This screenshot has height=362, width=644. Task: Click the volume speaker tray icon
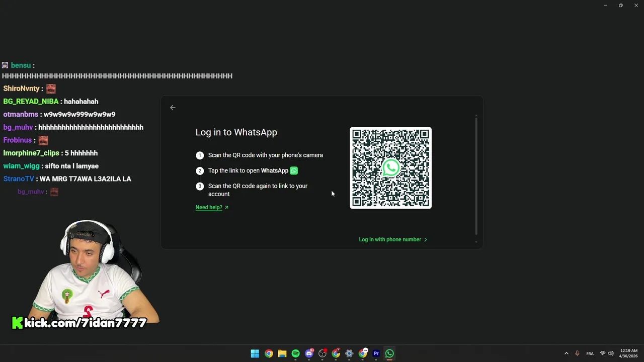(611, 353)
